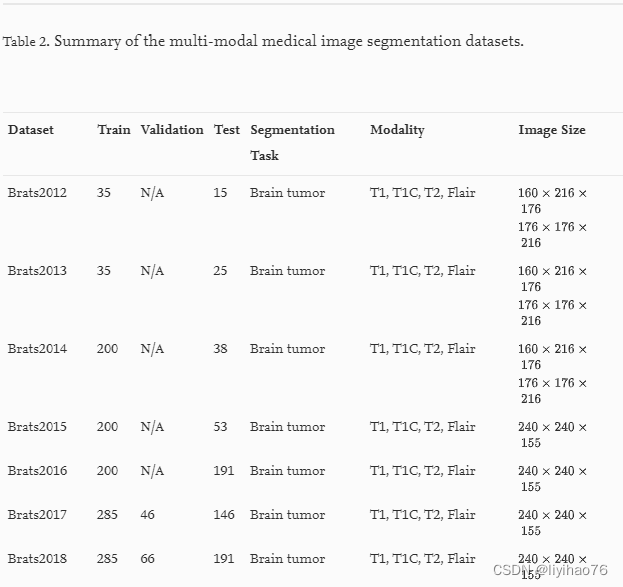Select the Brats2015 dataset cell
The width and height of the screenshot is (623, 587).
pyautogui.click(x=37, y=427)
